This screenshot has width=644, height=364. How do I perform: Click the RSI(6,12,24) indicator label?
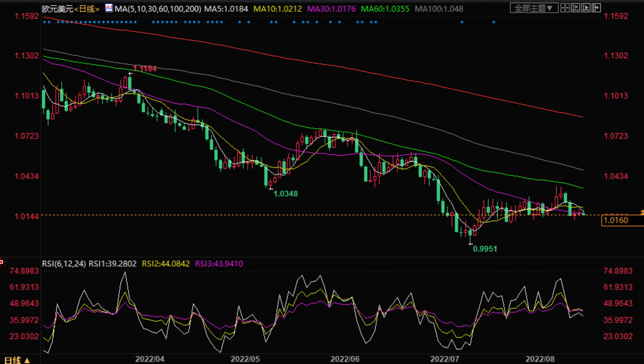click(64, 264)
